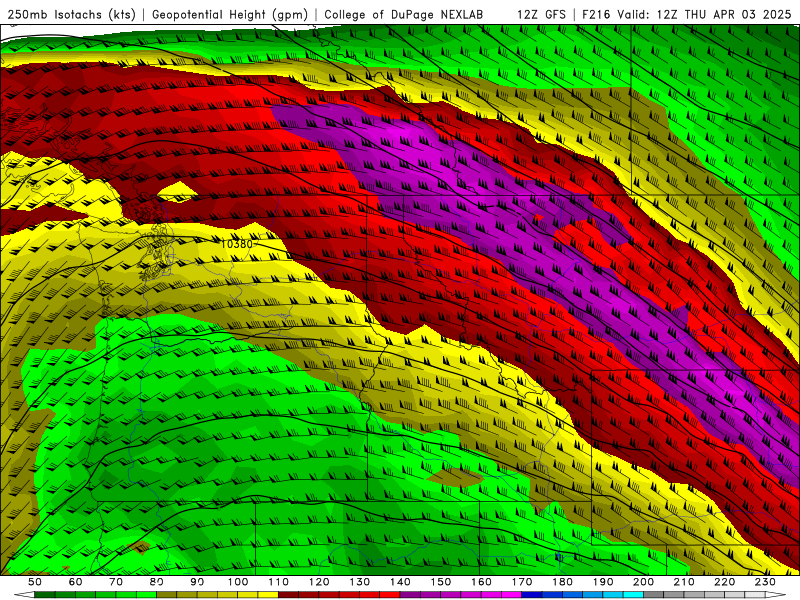Click the brightest red swatch ending at 140
Screen dimensions: 800x600
[390, 595]
